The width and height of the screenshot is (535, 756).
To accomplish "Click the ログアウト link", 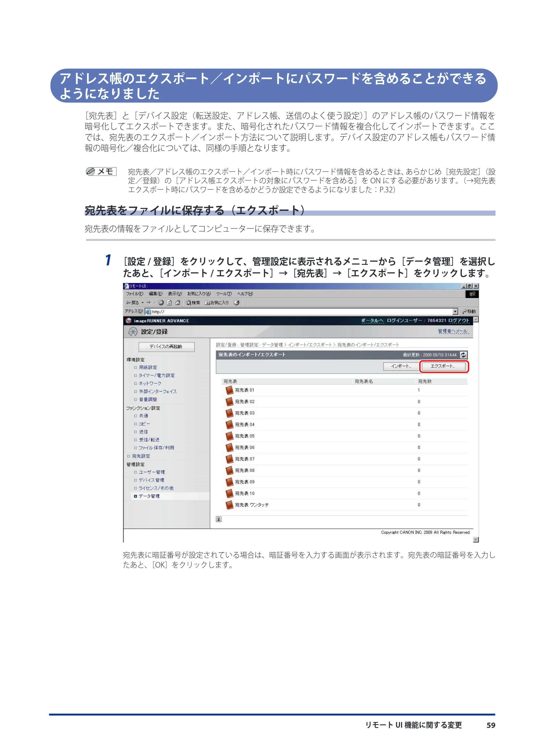I will click(x=459, y=320).
